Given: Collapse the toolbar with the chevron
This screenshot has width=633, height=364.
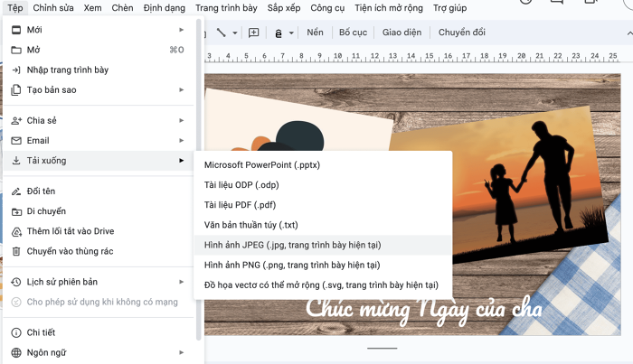Looking at the screenshot, I should click(x=629, y=33).
